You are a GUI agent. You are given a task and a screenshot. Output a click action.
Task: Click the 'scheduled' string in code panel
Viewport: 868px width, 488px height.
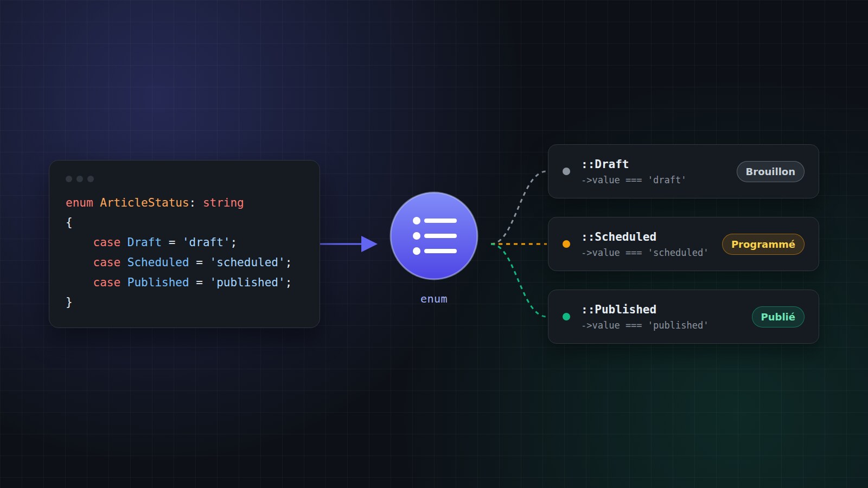247,262
